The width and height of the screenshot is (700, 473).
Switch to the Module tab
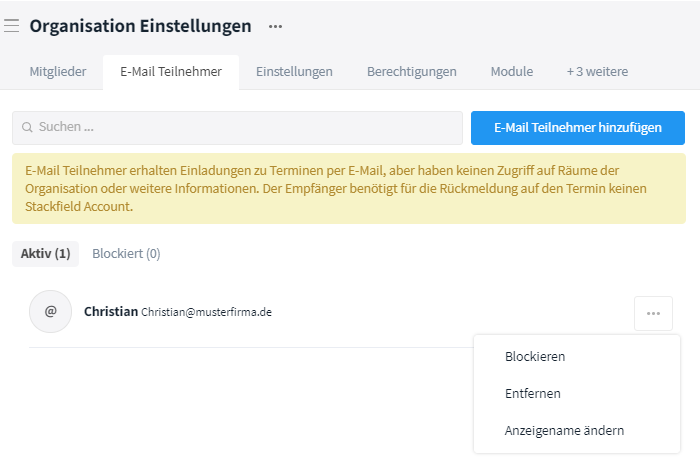coord(511,72)
